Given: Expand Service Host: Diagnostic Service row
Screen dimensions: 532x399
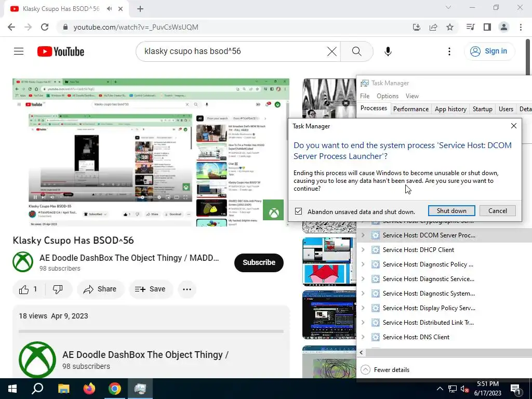Looking at the screenshot, I should click(363, 279).
